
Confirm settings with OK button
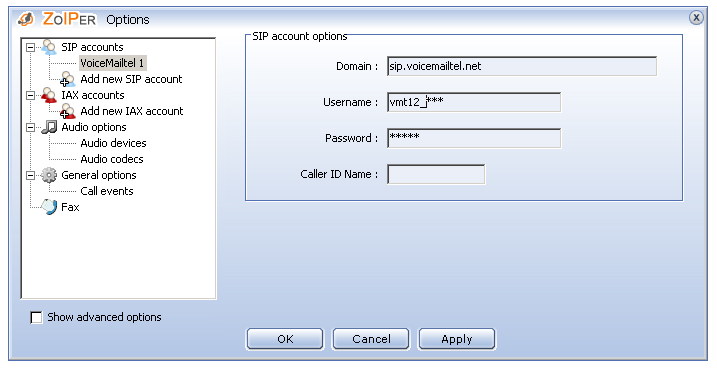285,339
